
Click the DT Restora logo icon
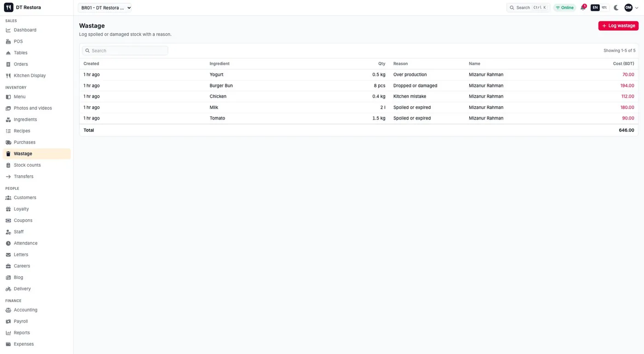(x=9, y=7)
